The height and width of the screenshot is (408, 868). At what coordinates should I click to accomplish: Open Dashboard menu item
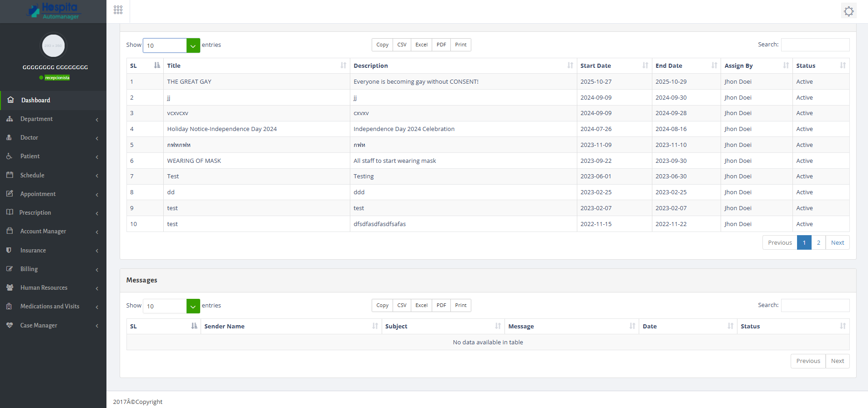(53, 100)
